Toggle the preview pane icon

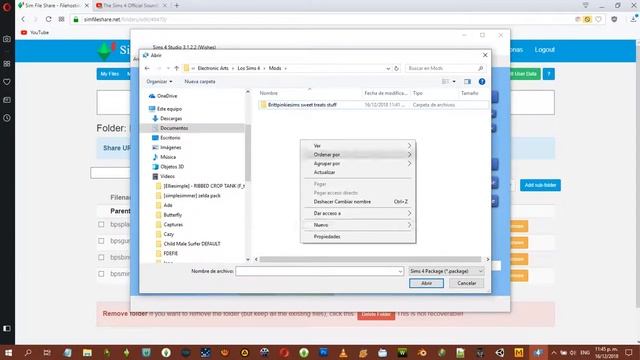coord(467,82)
